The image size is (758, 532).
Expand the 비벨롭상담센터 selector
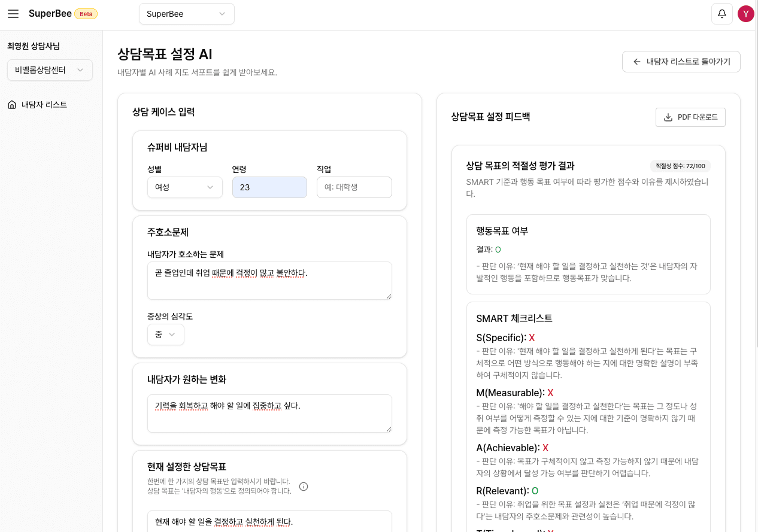click(x=50, y=69)
